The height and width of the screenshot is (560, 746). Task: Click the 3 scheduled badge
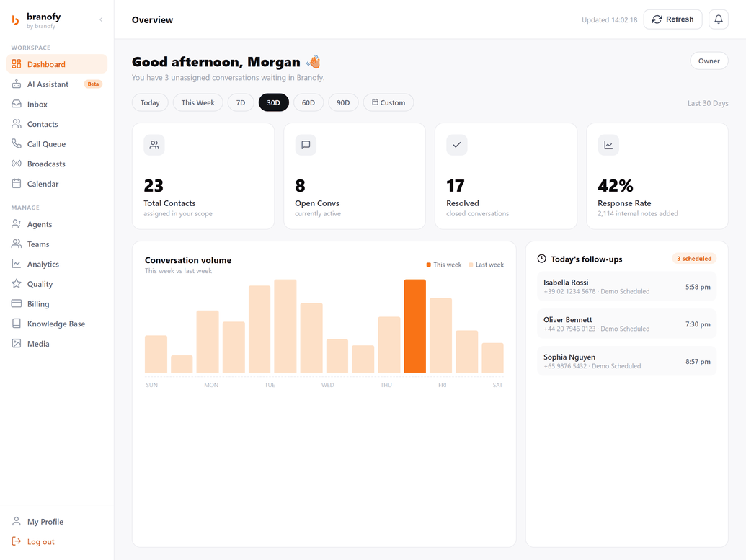pos(694,259)
